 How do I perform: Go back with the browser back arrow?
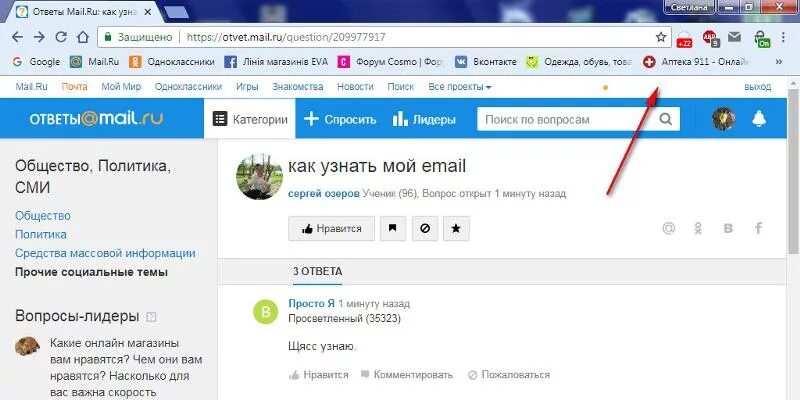click(17, 37)
